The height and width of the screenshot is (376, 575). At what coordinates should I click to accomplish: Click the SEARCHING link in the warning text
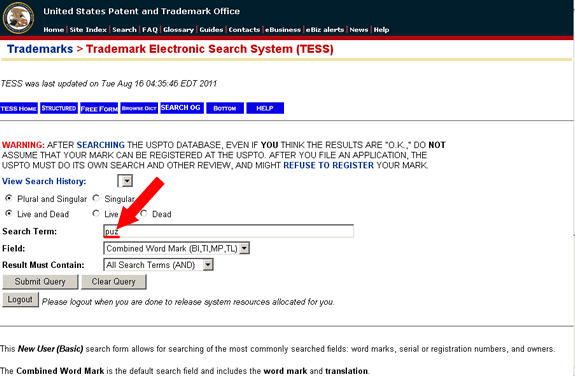tap(100, 145)
